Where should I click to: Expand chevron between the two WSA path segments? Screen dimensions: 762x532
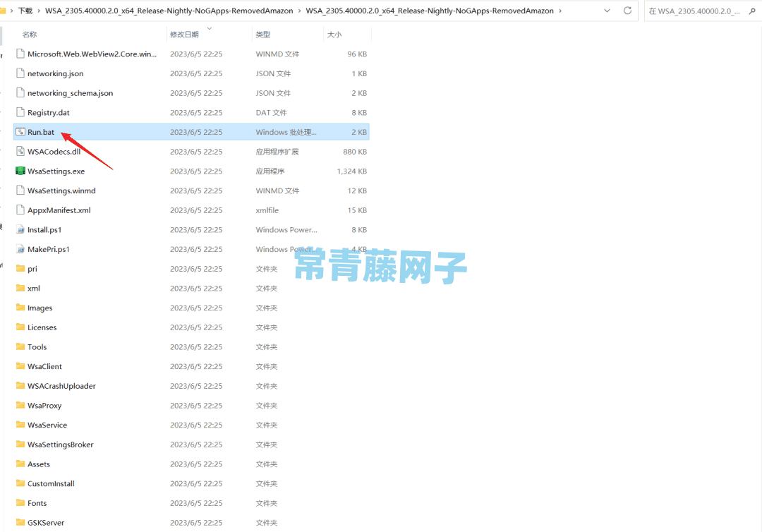point(299,11)
